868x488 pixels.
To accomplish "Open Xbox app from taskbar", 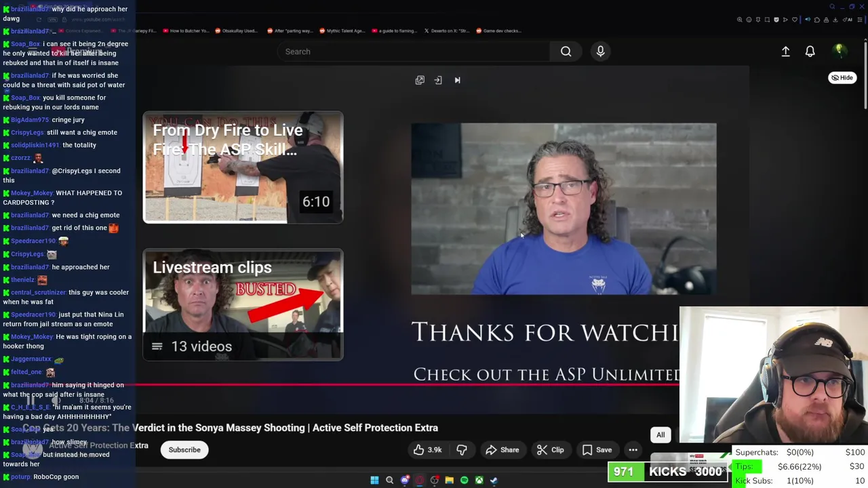I will pos(479,480).
